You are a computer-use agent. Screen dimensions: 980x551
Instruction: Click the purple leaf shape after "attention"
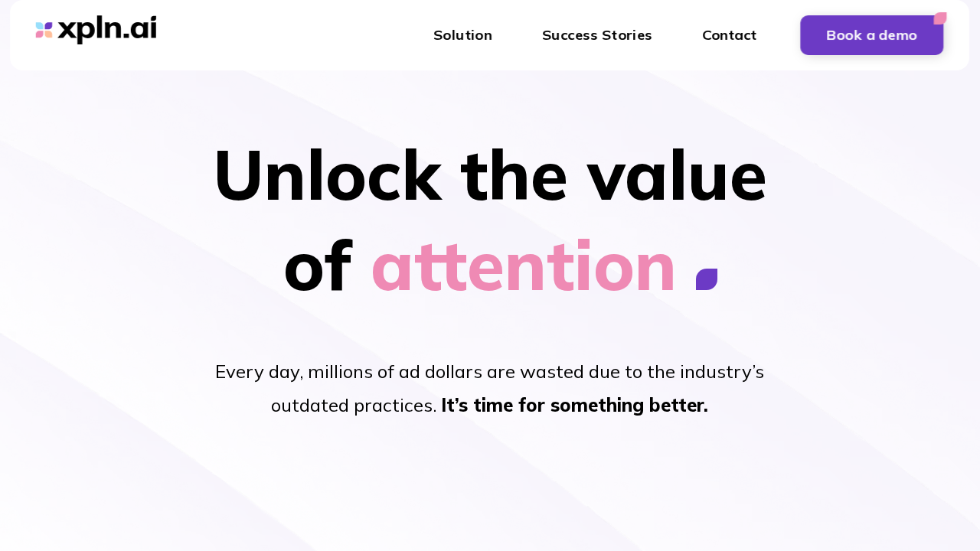(x=707, y=279)
